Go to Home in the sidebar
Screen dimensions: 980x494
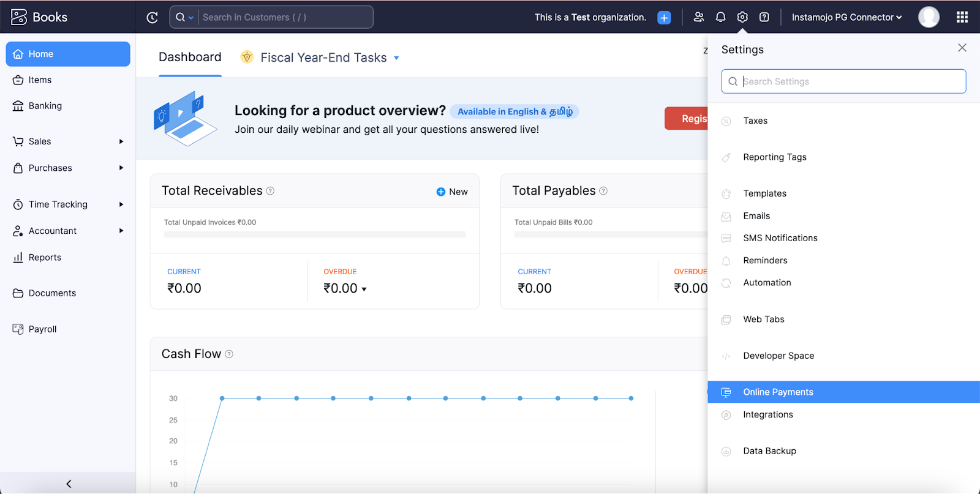coord(68,54)
